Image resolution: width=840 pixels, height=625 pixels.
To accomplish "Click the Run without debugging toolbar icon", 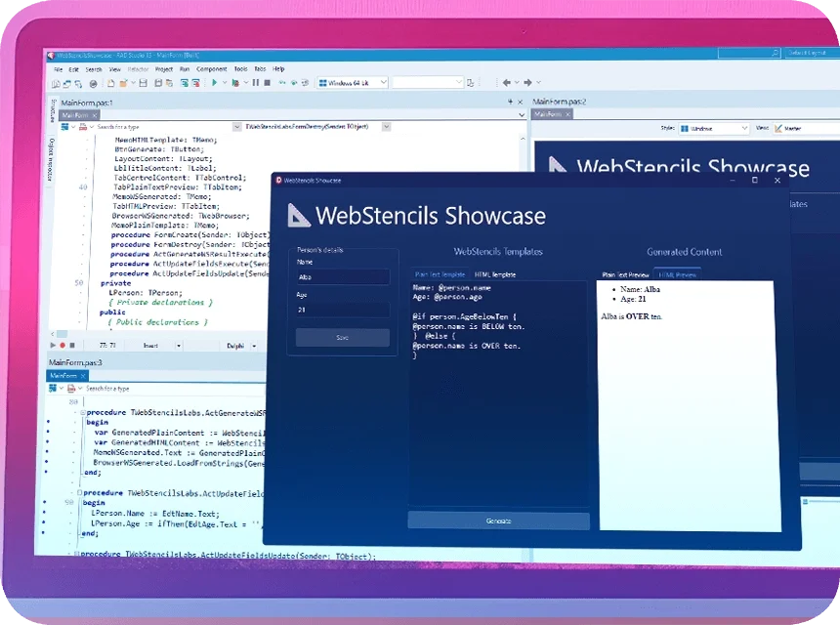I will click(x=236, y=83).
